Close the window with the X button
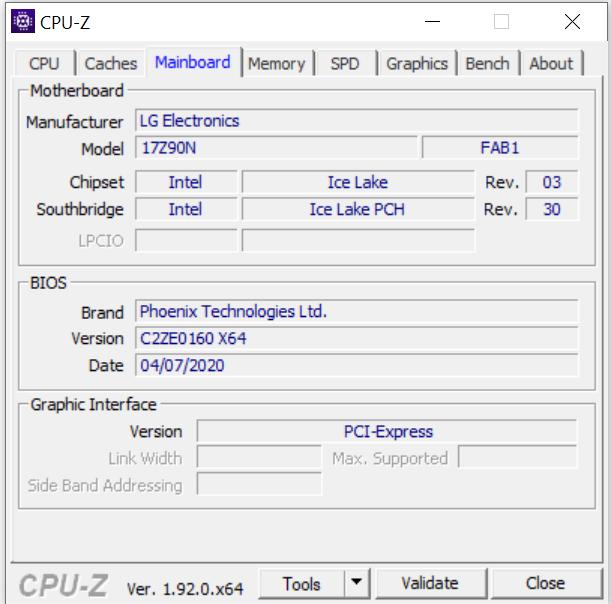 tap(572, 21)
